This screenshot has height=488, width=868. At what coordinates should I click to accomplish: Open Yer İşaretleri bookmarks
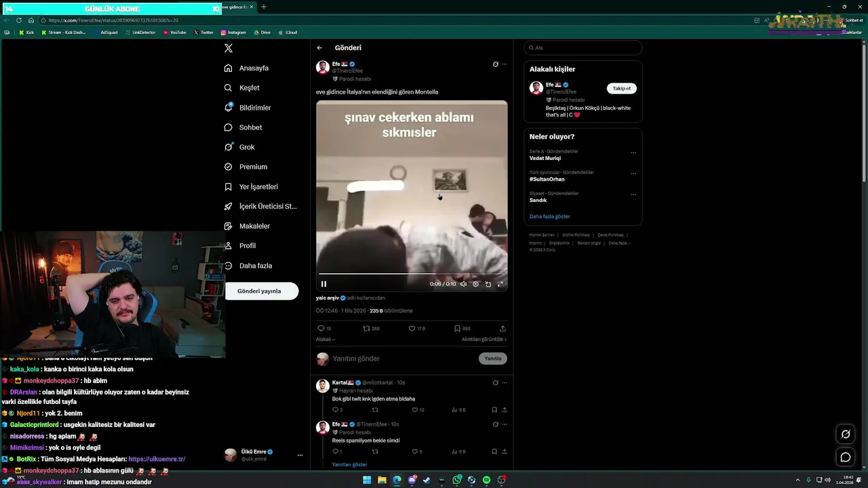pyautogui.click(x=251, y=186)
